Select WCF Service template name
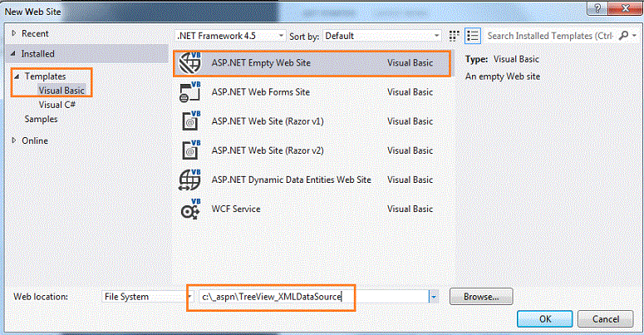This screenshot has height=335, width=644. pos(236,209)
